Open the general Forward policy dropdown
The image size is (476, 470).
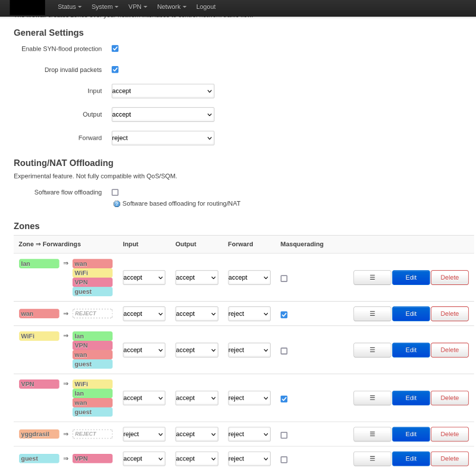(162, 138)
